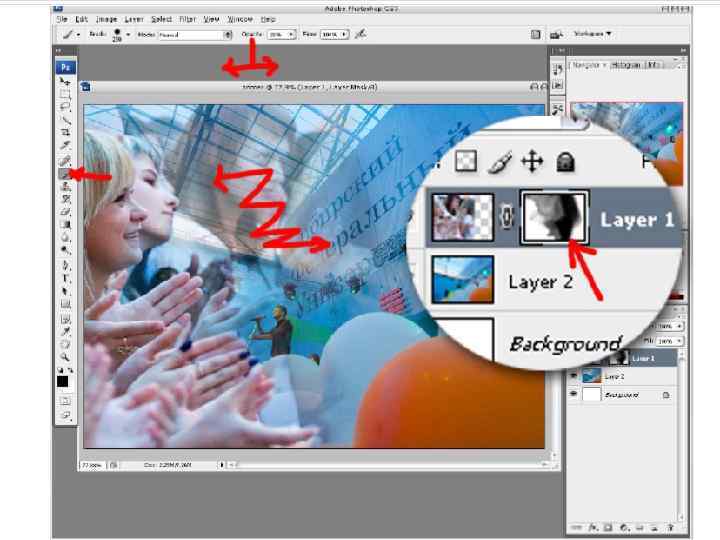Select the Quick Selection tool
The width and height of the screenshot is (720, 540).
point(65,120)
